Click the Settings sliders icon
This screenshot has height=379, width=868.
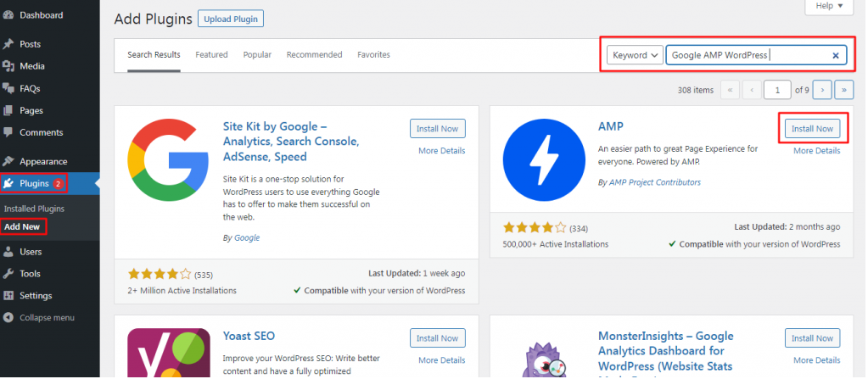[x=8, y=296]
